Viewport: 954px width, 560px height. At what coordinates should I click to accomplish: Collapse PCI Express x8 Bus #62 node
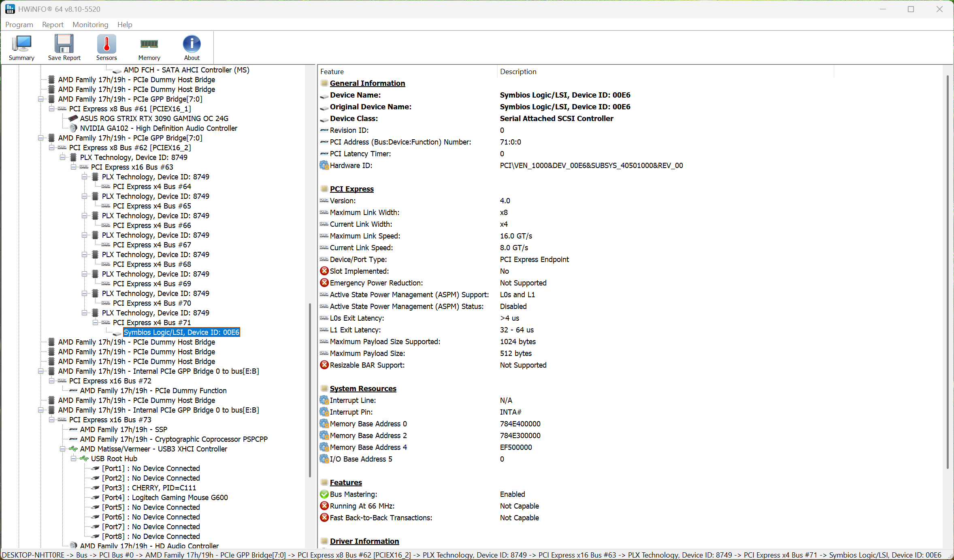51,148
